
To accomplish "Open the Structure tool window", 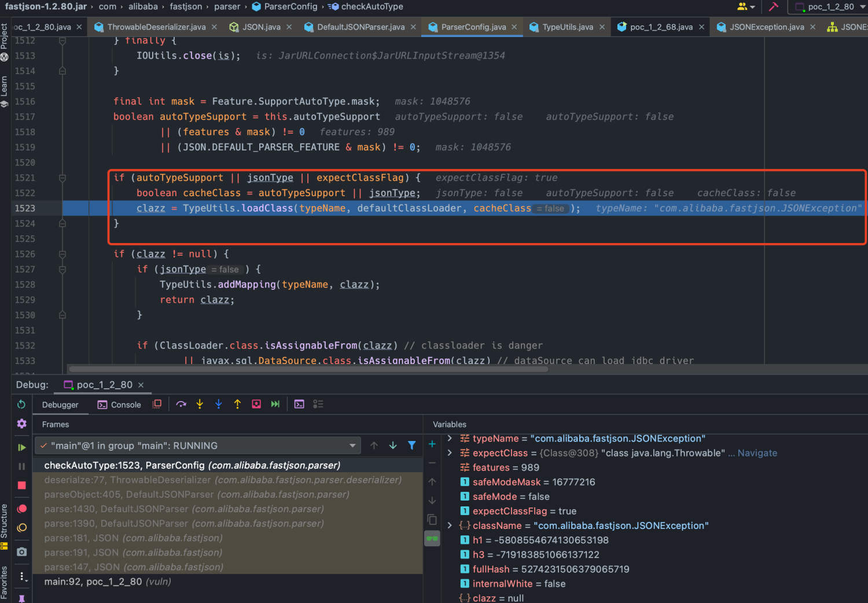I will pyautogui.click(x=5, y=525).
